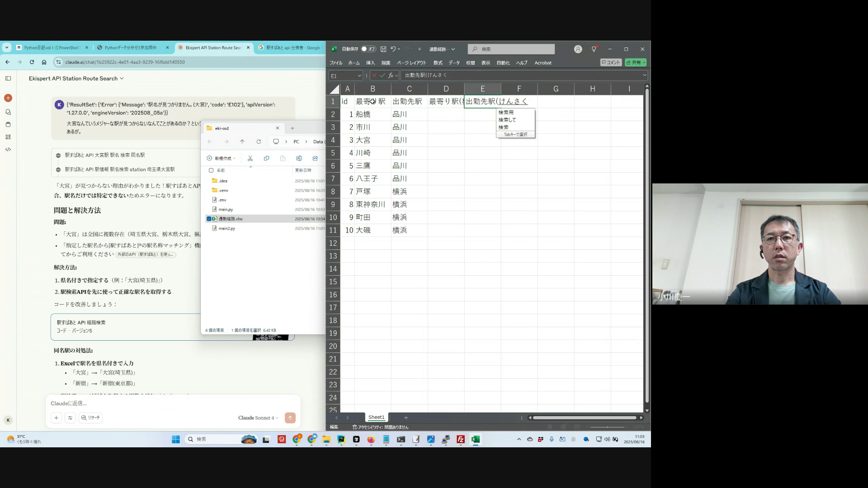Click the cut scissors icon in Explorer
The height and width of the screenshot is (488, 868).
tap(250, 158)
